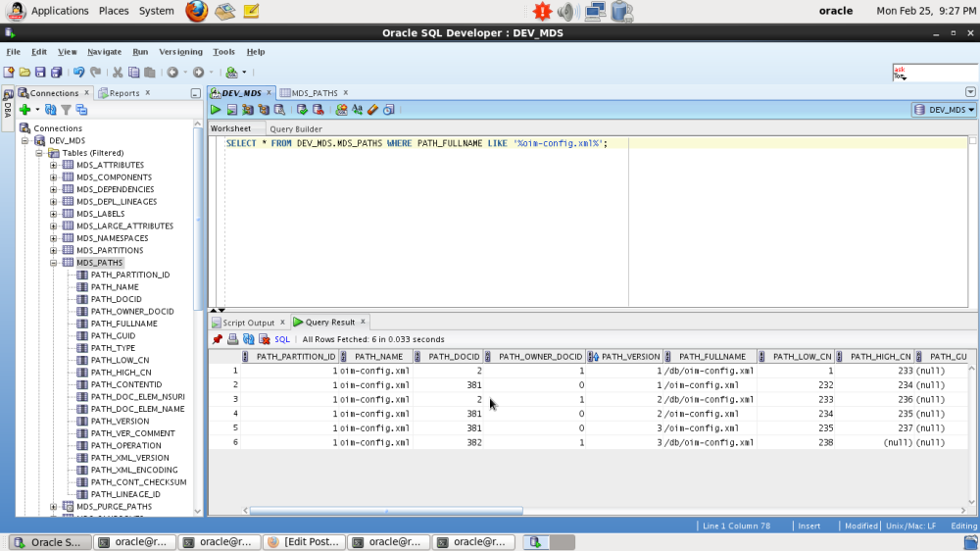
Task: Click the Forward navigation arrow icon
Action: pyautogui.click(x=199, y=73)
